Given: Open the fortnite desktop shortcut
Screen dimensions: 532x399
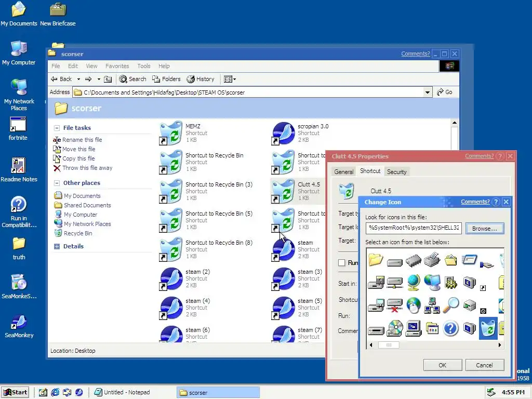Looking at the screenshot, I should point(18,129).
